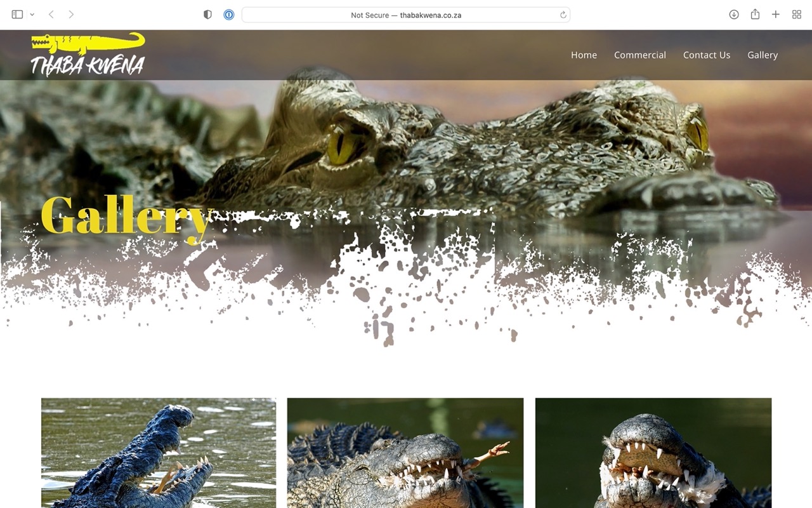Open the 1Password extension icon

tap(229, 15)
